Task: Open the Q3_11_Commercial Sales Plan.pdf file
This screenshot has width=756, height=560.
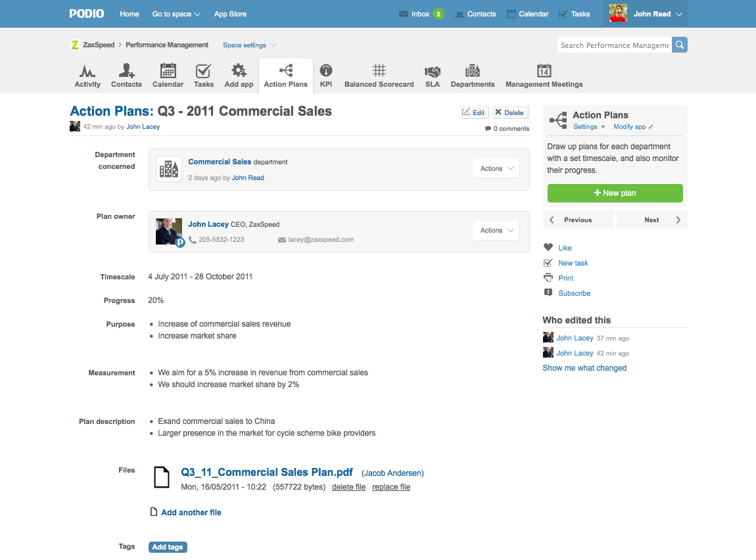Action: click(266, 472)
